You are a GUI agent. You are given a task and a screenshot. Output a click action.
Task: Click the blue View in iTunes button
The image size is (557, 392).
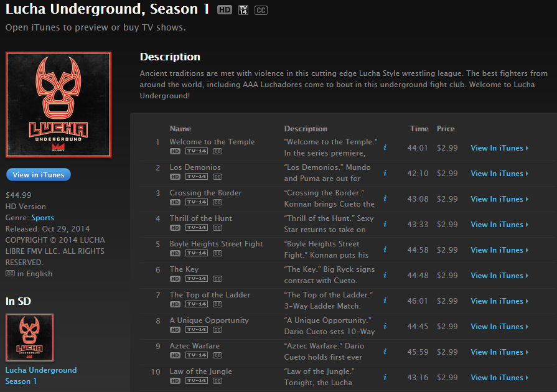pyautogui.click(x=39, y=175)
